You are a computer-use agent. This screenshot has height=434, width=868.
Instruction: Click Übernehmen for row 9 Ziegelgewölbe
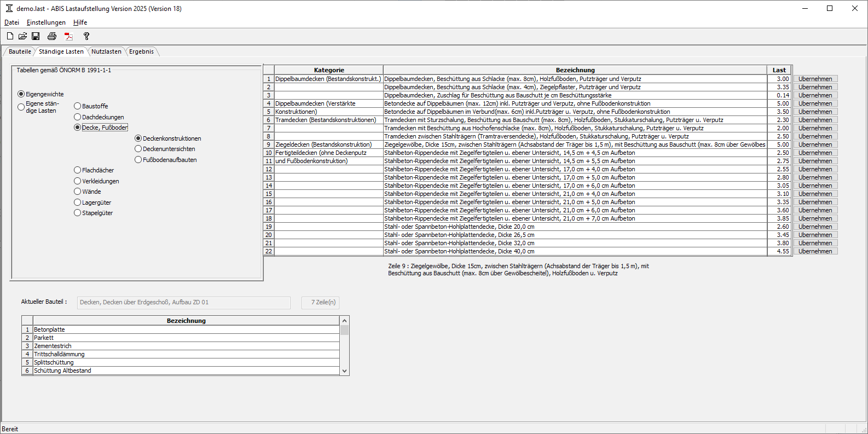[815, 144]
